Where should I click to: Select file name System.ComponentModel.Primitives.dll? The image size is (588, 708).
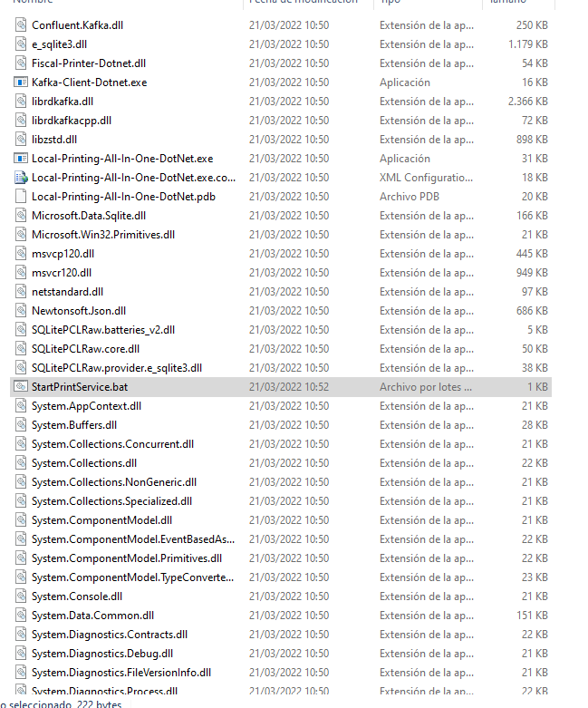click(126, 558)
